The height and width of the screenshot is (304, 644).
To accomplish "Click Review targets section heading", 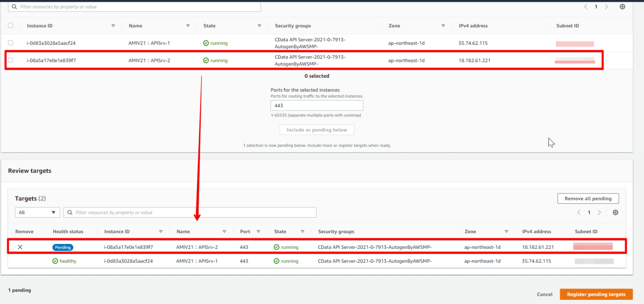I will coord(30,170).
